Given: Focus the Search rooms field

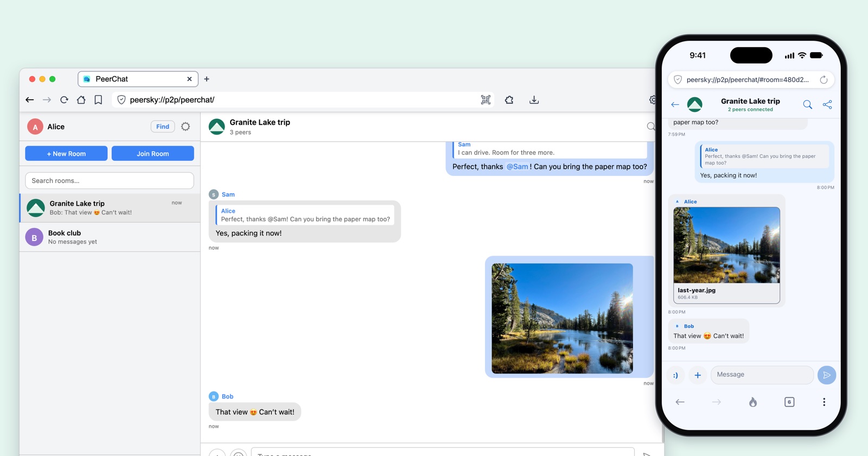Looking at the screenshot, I should 110,181.
